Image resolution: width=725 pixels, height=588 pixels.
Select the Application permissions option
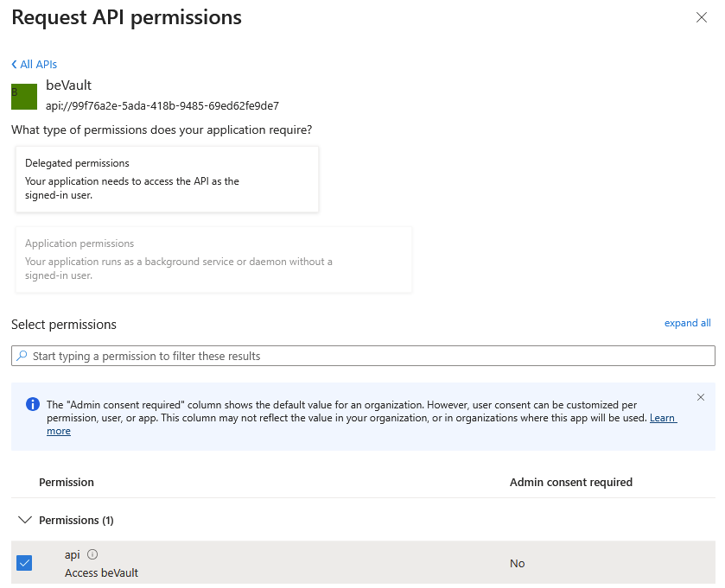coord(213,260)
